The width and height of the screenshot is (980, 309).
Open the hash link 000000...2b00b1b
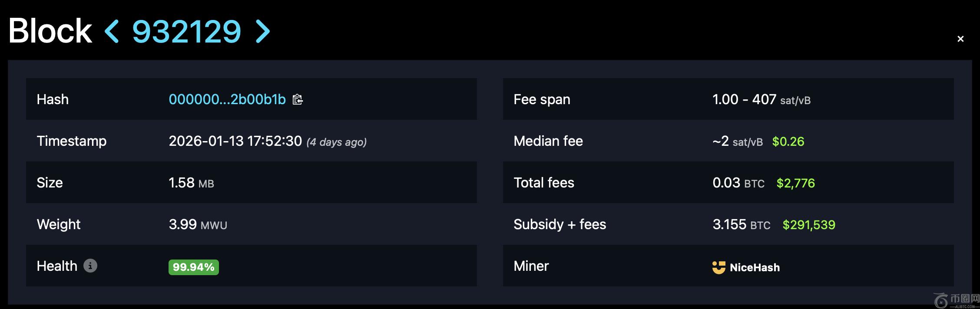227,99
